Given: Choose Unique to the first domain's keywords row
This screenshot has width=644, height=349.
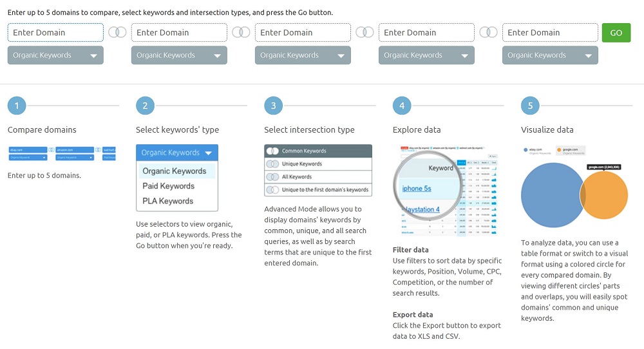Looking at the screenshot, I should tap(318, 190).
